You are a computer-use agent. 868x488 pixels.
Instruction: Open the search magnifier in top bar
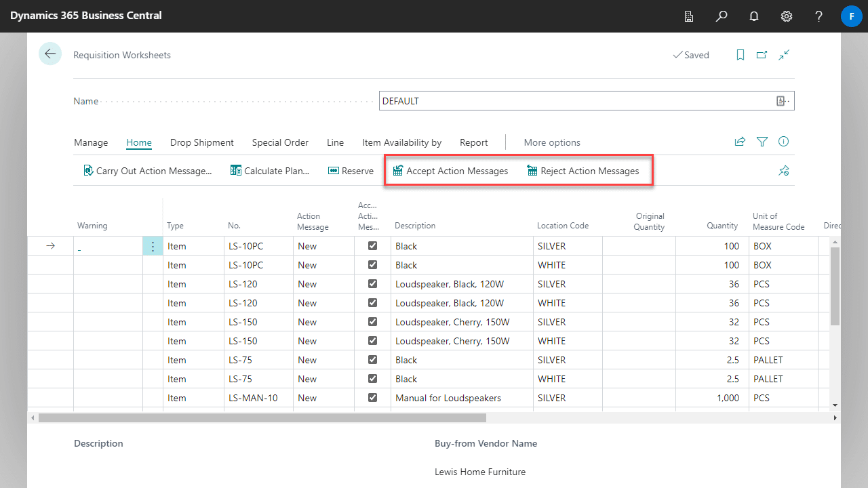[x=722, y=16]
